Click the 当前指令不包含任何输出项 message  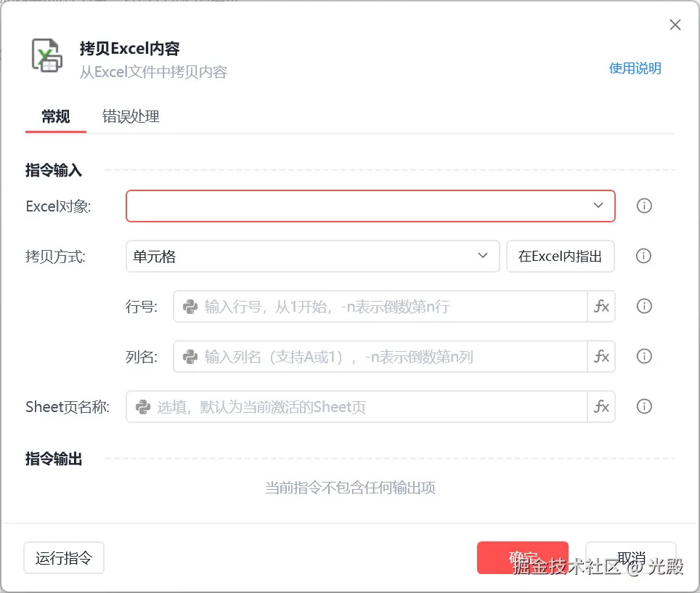click(351, 488)
